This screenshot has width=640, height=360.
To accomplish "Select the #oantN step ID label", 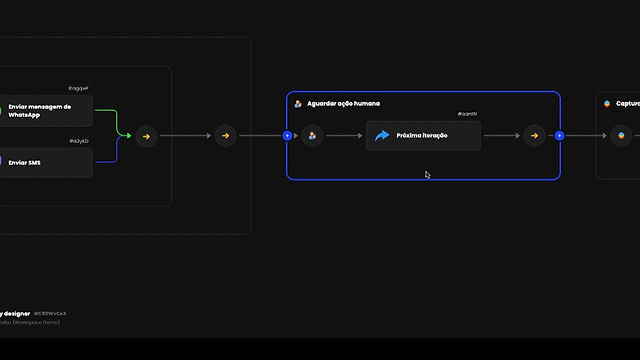I will coord(467,114).
